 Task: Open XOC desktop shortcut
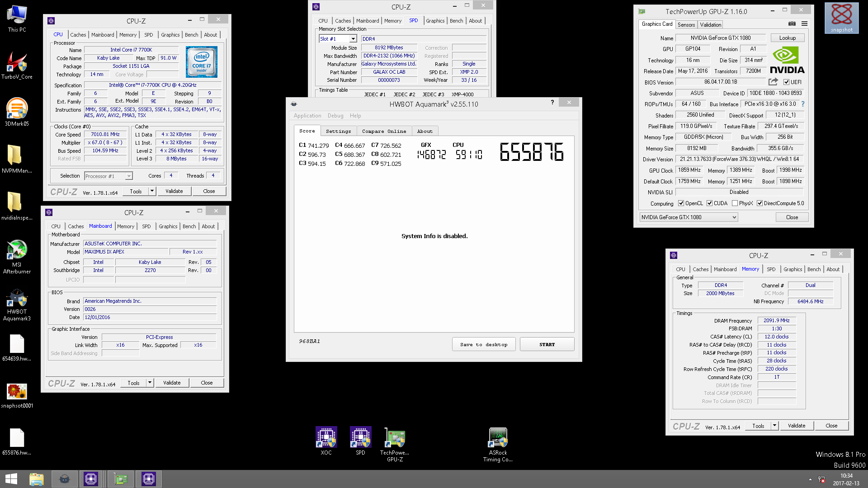pyautogui.click(x=326, y=441)
